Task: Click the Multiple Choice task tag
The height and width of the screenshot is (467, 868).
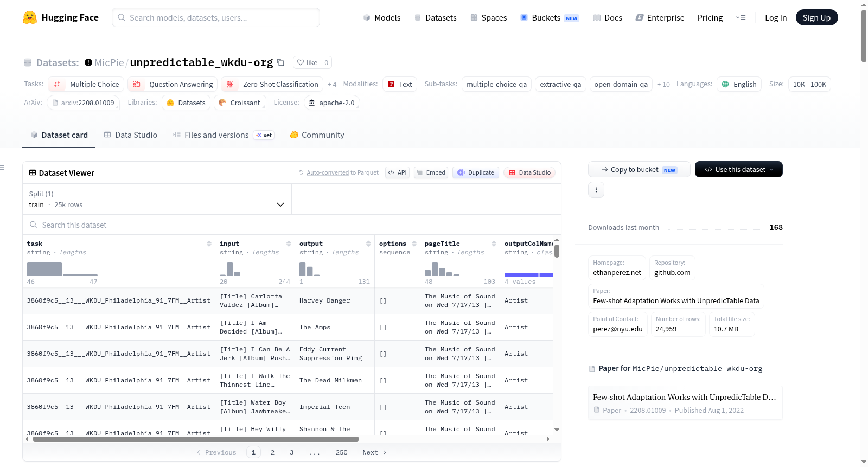Action: pyautogui.click(x=86, y=84)
